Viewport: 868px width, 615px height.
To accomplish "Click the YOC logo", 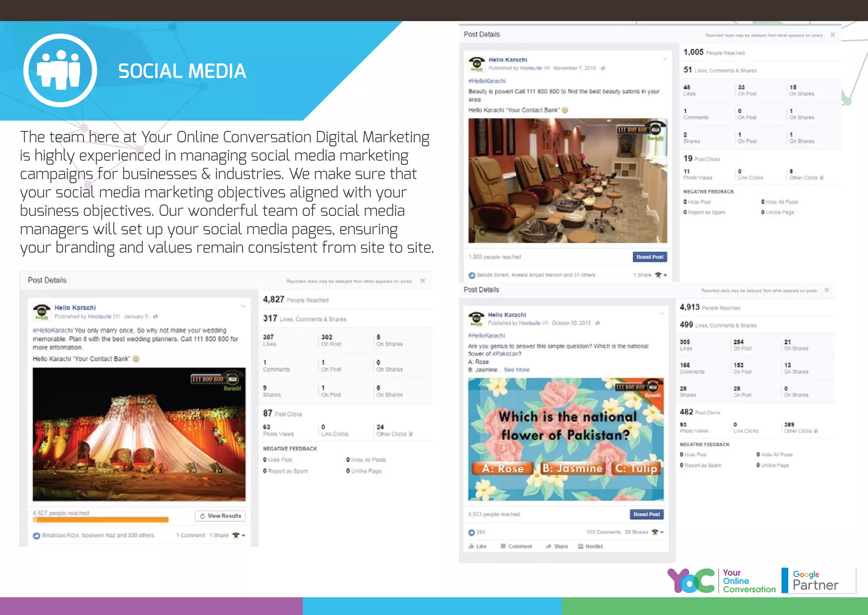I will pyautogui.click(x=692, y=581).
